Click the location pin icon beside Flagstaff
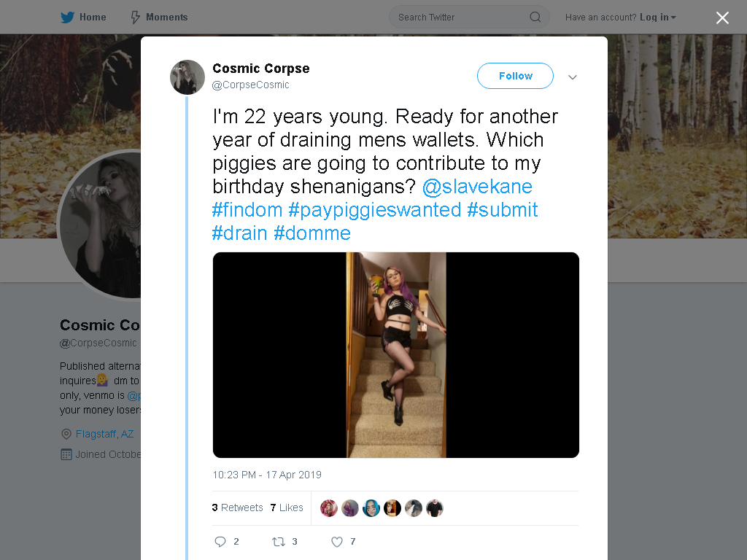The image size is (747, 560). 66,435
